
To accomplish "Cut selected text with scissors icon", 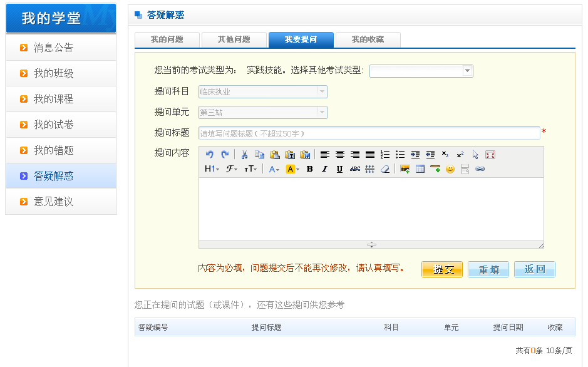I will (244, 155).
